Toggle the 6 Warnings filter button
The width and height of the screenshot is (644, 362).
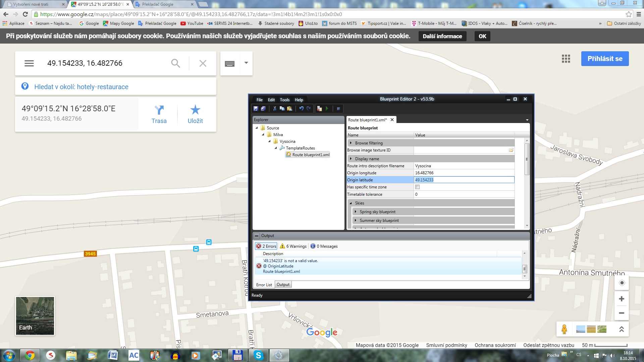click(293, 246)
